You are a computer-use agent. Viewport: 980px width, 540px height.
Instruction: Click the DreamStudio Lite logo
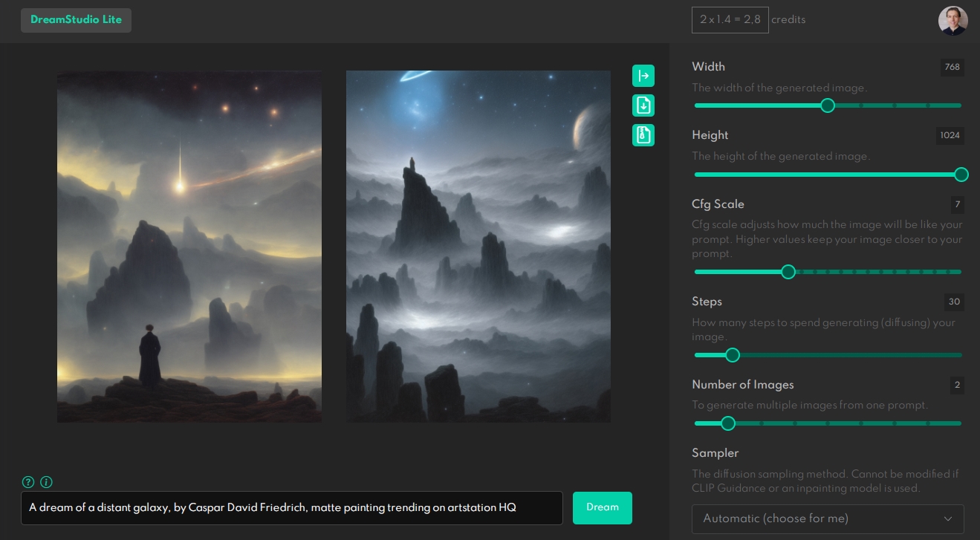click(76, 20)
